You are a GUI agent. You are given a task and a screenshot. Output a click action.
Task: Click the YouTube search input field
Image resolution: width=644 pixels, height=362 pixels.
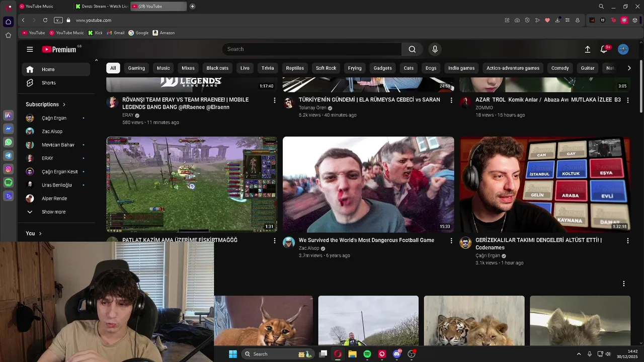[312, 49]
